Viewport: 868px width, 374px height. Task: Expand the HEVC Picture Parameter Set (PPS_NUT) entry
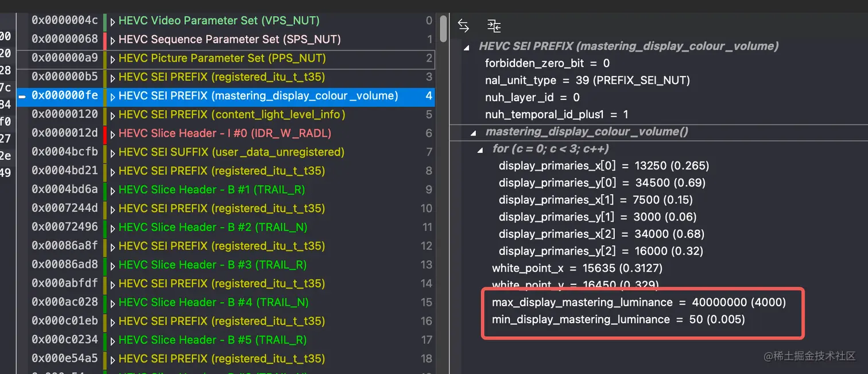(111, 59)
